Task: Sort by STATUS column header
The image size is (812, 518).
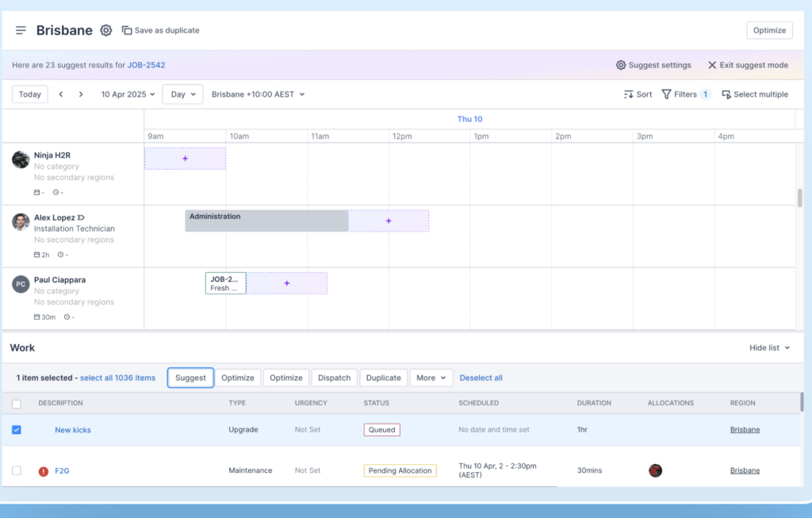Action: click(376, 403)
